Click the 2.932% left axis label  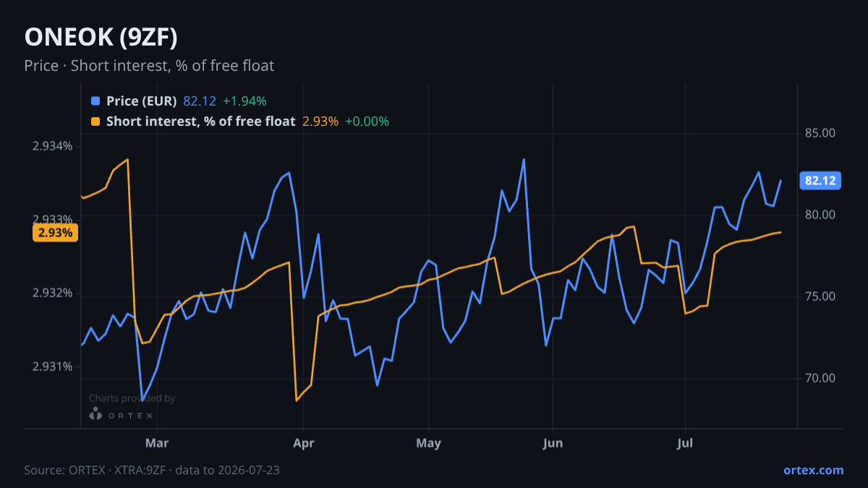(52, 293)
